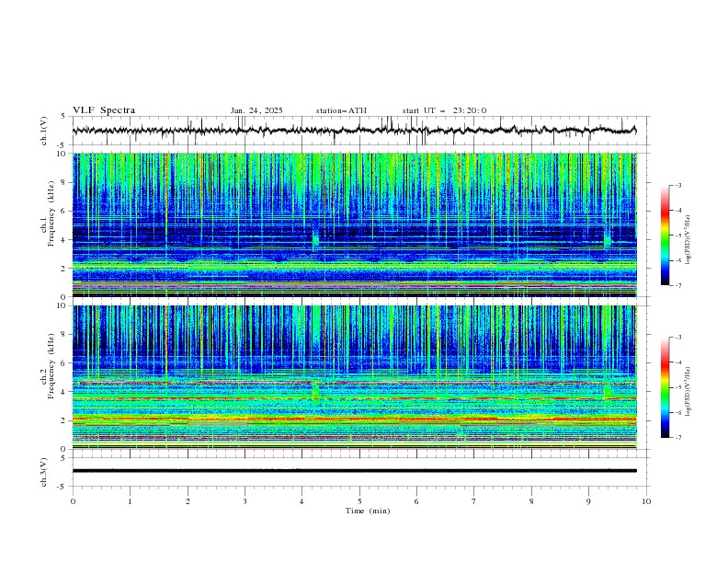Click the color scale bar beside ch.2 spectrogram

pos(665,387)
